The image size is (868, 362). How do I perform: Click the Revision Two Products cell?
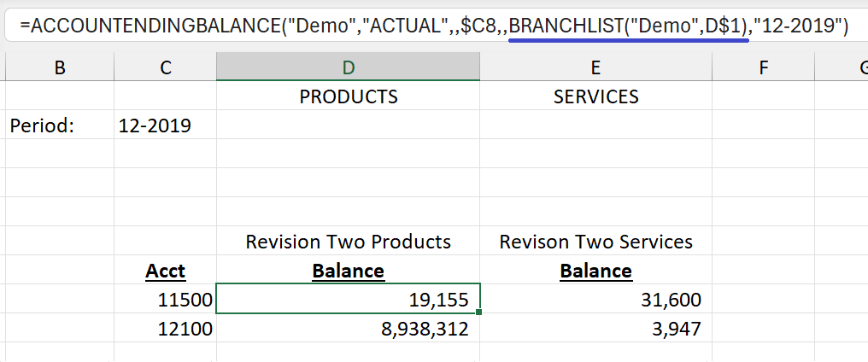[349, 242]
